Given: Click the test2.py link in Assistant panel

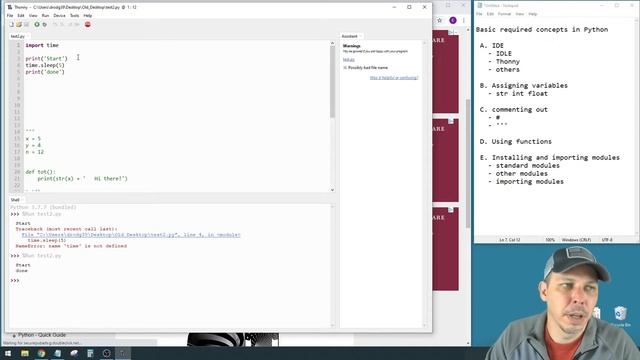Looking at the screenshot, I should 349,60.
